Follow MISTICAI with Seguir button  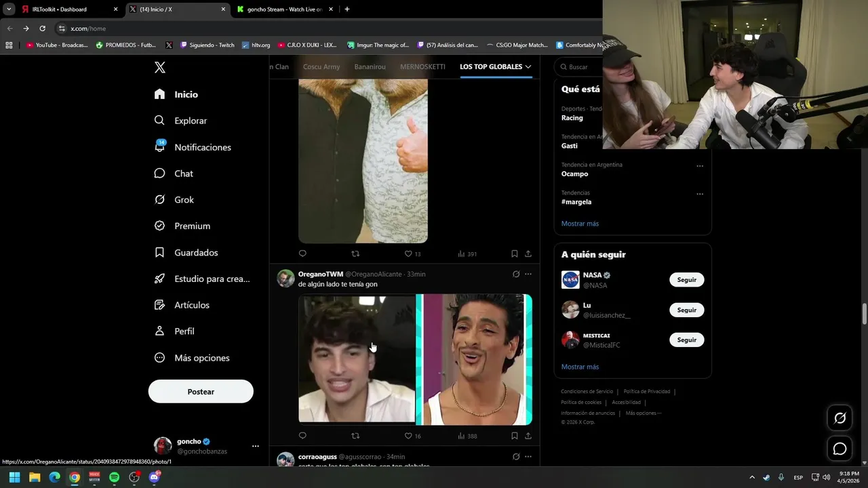(686, 340)
